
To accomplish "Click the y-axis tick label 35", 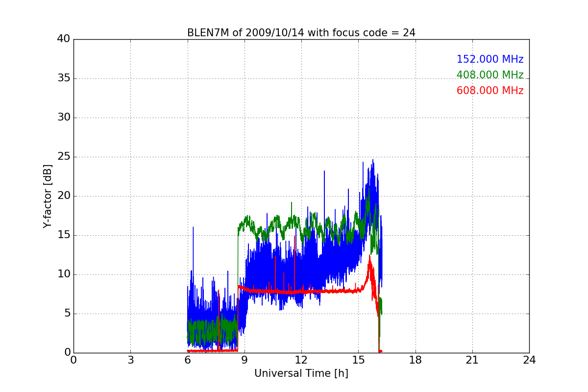I will [x=64, y=78].
